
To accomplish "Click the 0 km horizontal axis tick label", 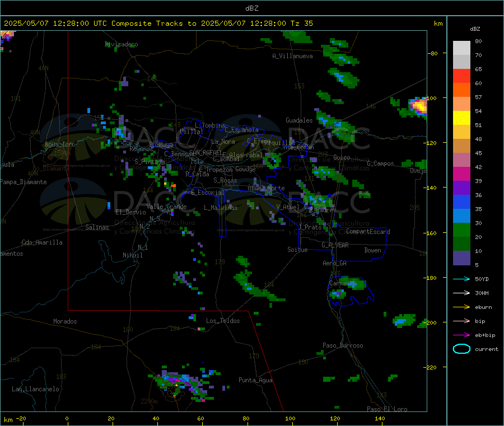I will (67, 418).
